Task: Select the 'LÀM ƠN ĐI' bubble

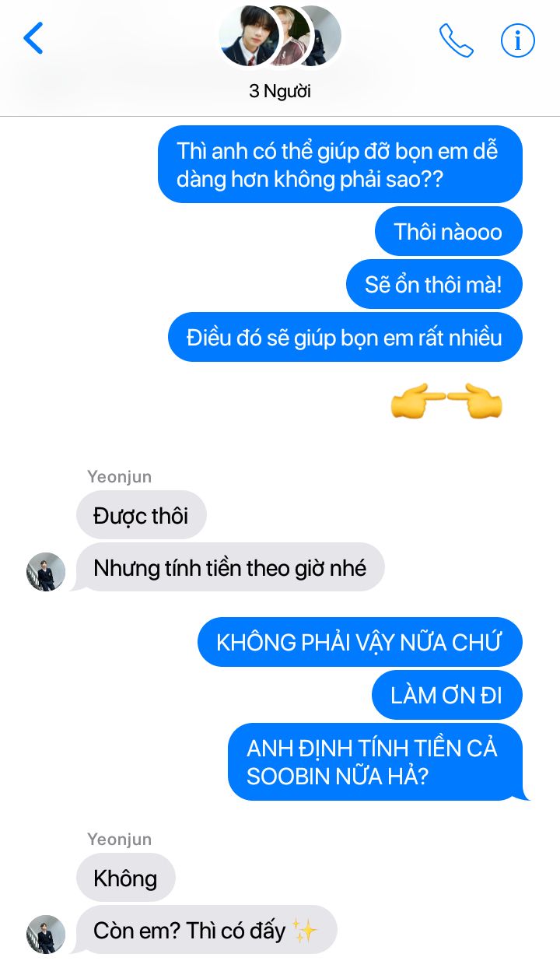Action: coord(446,695)
